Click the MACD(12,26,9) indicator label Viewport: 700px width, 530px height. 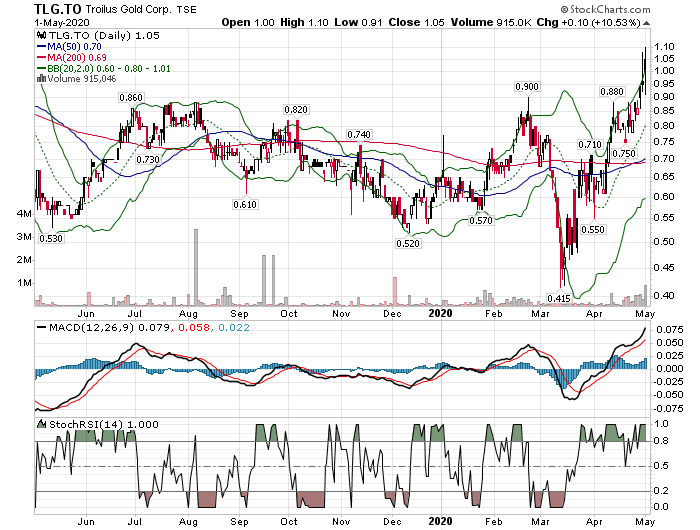coord(92,327)
